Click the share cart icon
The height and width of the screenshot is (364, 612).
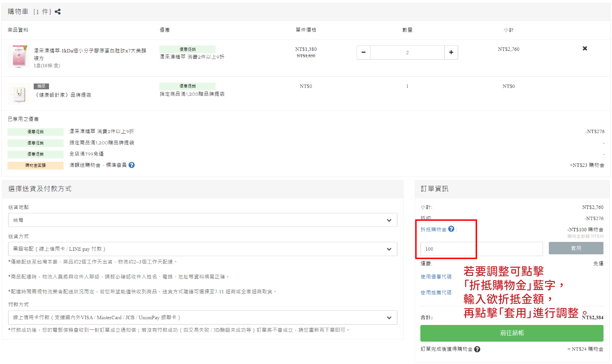pyautogui.click(x=58, y=12)
